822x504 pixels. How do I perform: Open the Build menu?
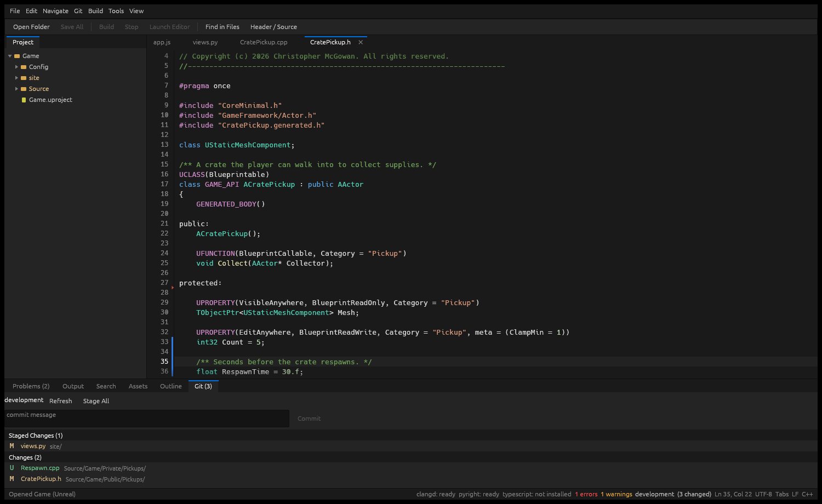[x=96, y=11]
